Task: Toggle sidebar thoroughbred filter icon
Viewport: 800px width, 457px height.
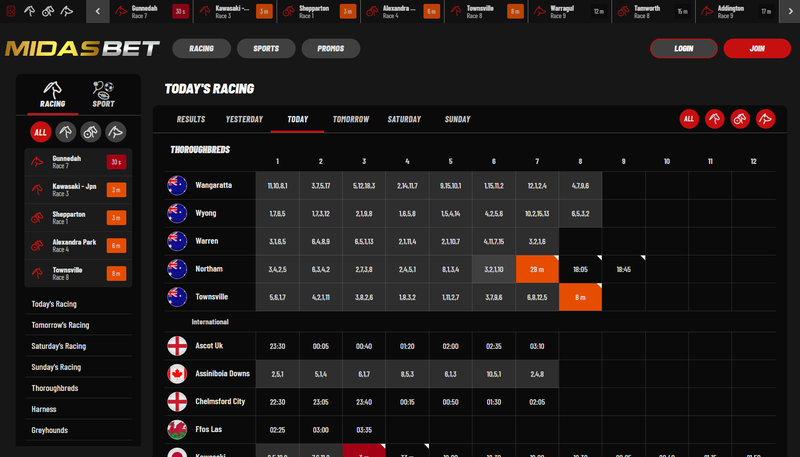Action: (66, 132)
